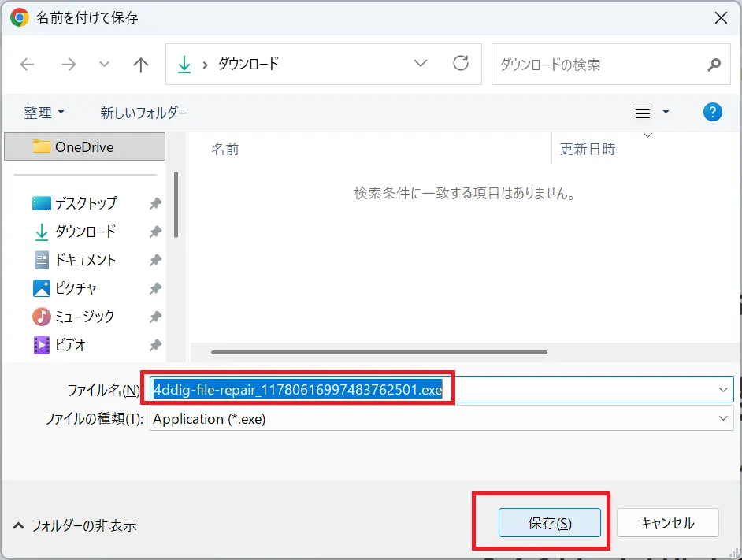Click the green download icon in address bar
Viewport: 742px width, 560px height.
point(184,65)
